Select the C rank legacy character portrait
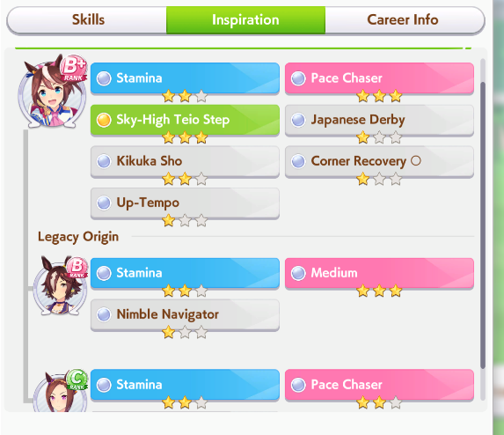 click(60, 391)
